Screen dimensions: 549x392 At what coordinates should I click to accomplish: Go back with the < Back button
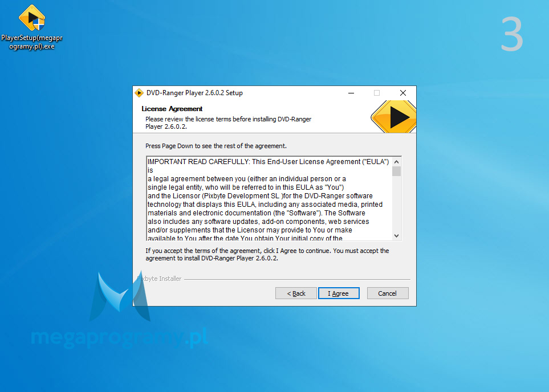[x=296, y=293]
